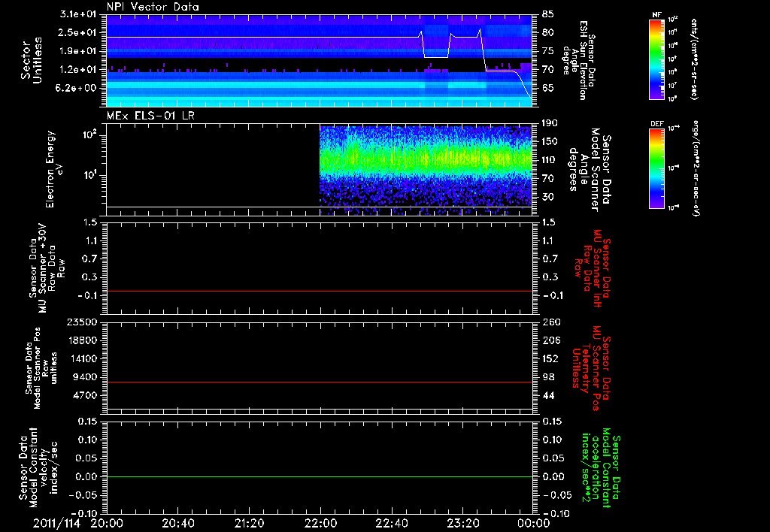The width and height of the screenshot is (770, 532).
Task: Click the "20:40" time tick label
Action: point(177,523)
